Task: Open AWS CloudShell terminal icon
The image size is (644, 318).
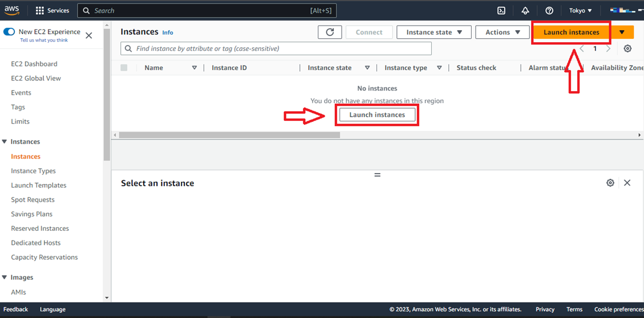Action: point(501,11)
